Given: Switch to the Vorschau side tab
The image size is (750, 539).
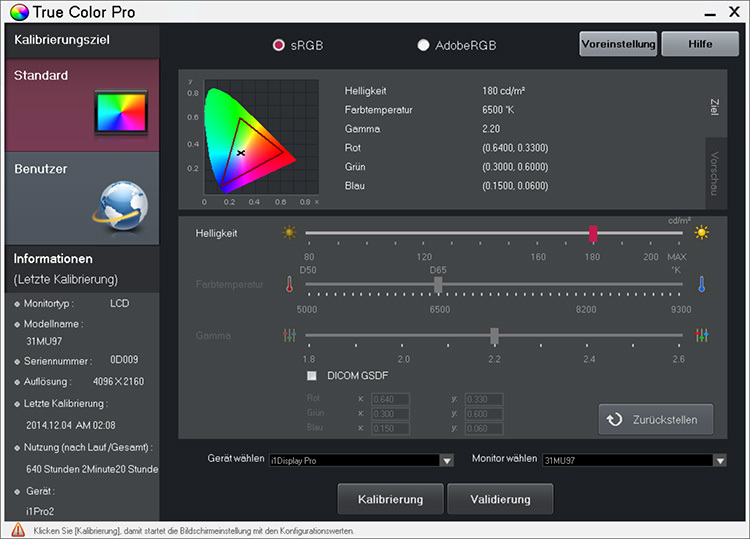Looking at the screenshot, I should coord(714,173).
